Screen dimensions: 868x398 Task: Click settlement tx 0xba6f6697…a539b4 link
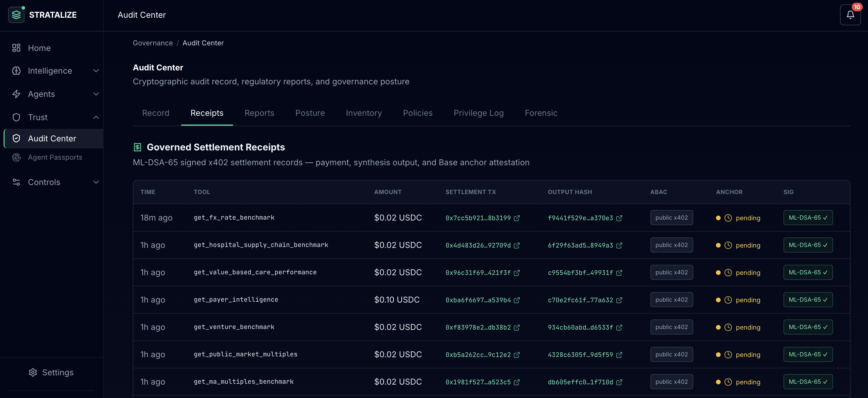point(478,300)
